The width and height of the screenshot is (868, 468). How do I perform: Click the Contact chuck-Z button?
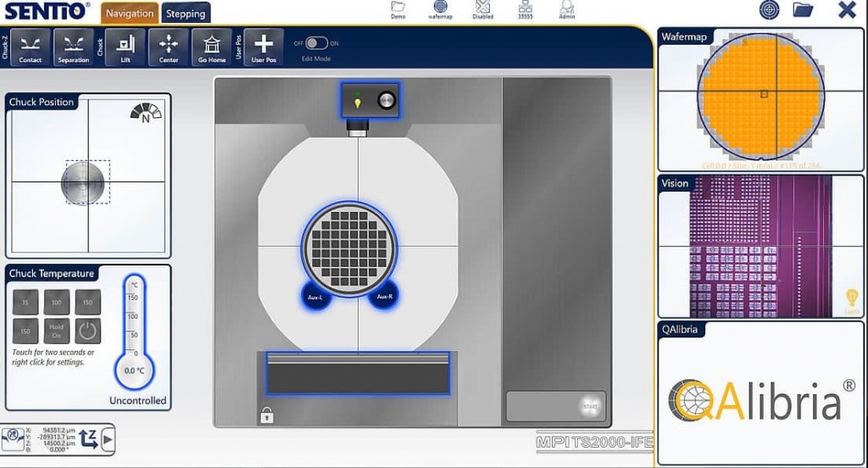(x=31, y=47)
